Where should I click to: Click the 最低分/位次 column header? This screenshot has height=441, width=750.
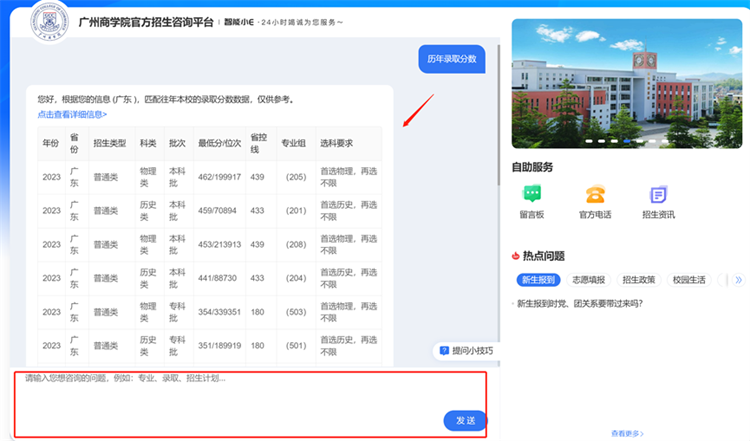coord(219,143)
